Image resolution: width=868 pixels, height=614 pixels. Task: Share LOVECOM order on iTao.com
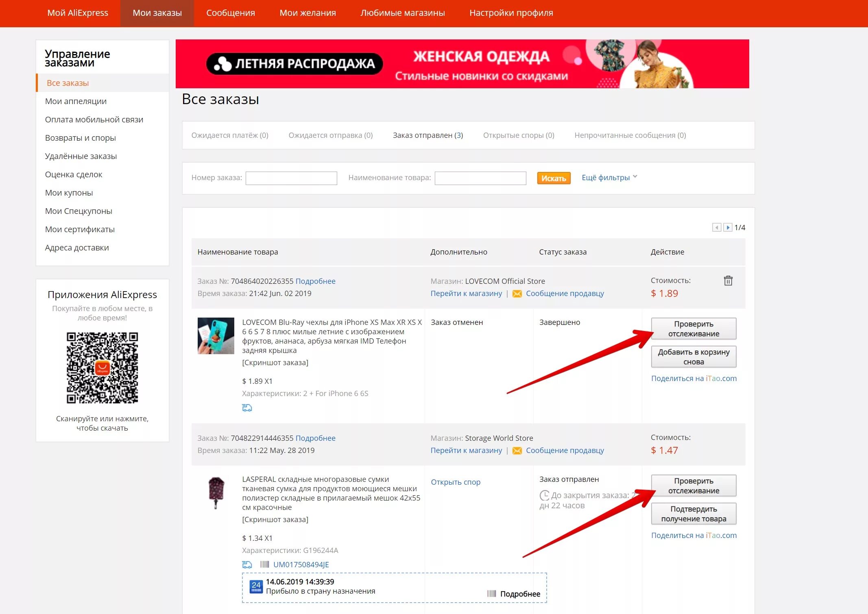tap(694, 379)
